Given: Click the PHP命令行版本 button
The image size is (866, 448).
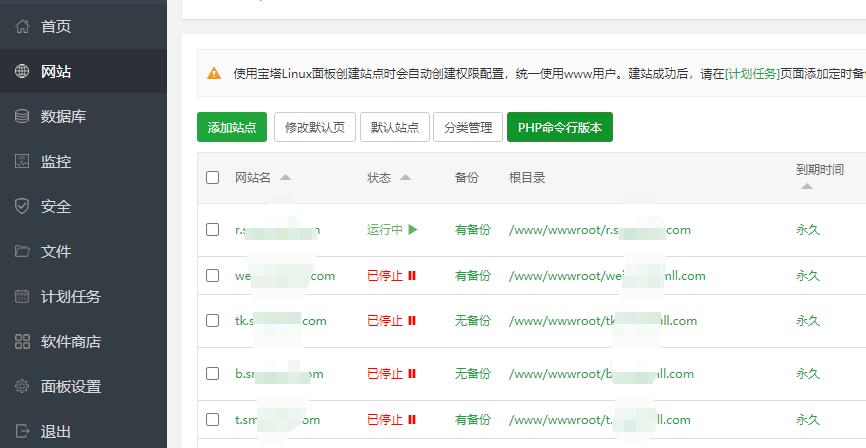Looking at the screenshot, I should coord(559,128).
